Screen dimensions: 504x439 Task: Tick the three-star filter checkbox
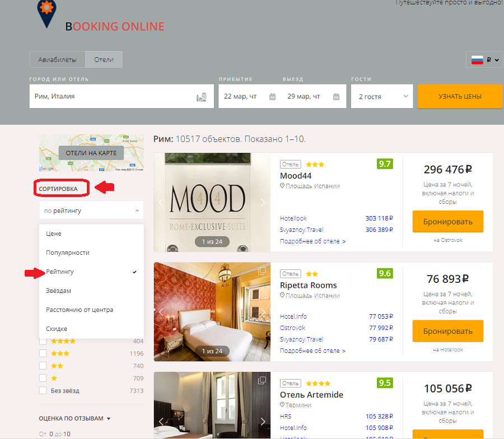coord(43,353)
